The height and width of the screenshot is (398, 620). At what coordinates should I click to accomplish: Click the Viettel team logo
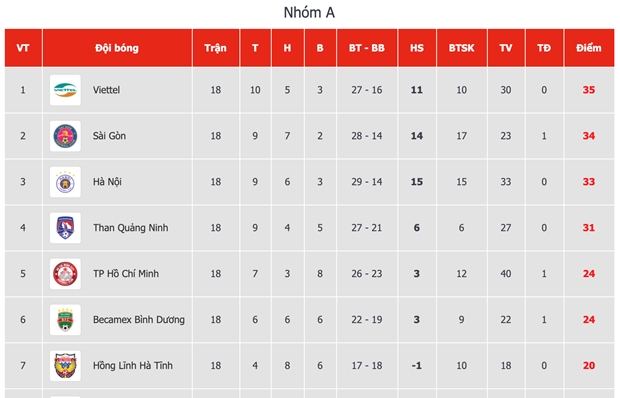tap(65, 90)
